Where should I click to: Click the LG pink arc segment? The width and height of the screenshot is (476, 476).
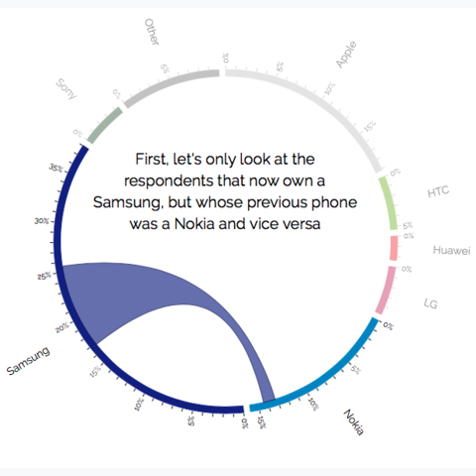387,291
